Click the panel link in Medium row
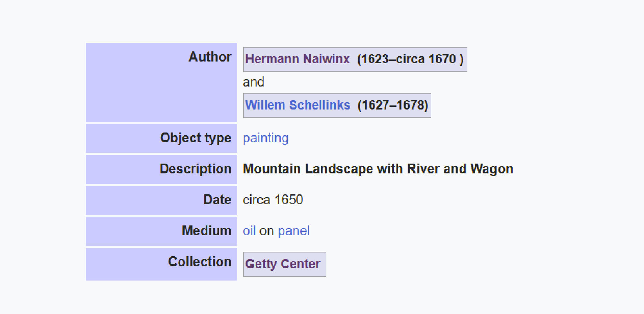 tap(294, 231)
